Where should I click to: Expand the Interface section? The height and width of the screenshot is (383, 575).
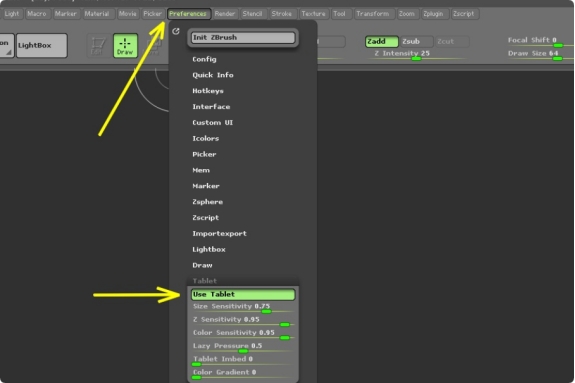211,106
